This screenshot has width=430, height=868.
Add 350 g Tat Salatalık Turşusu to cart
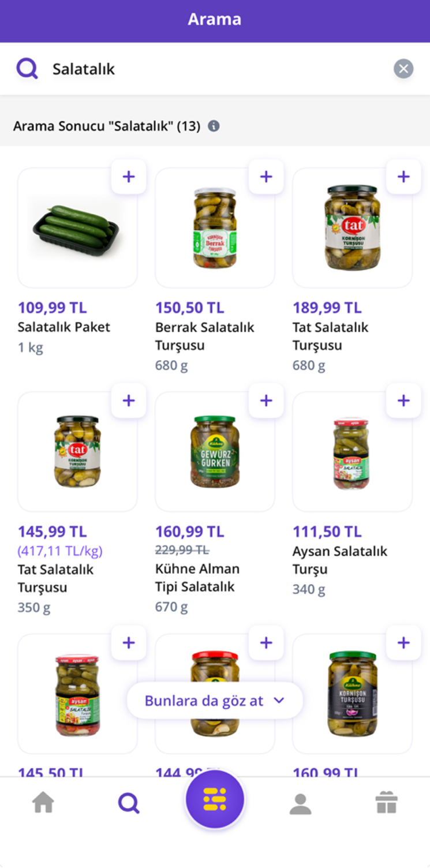(129, 401)
